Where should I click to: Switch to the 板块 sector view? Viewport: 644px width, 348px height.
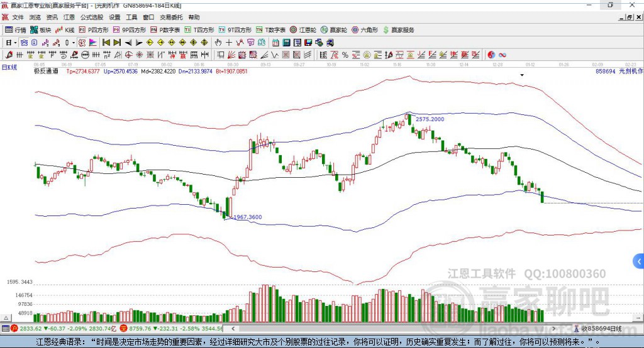(41, 30)
